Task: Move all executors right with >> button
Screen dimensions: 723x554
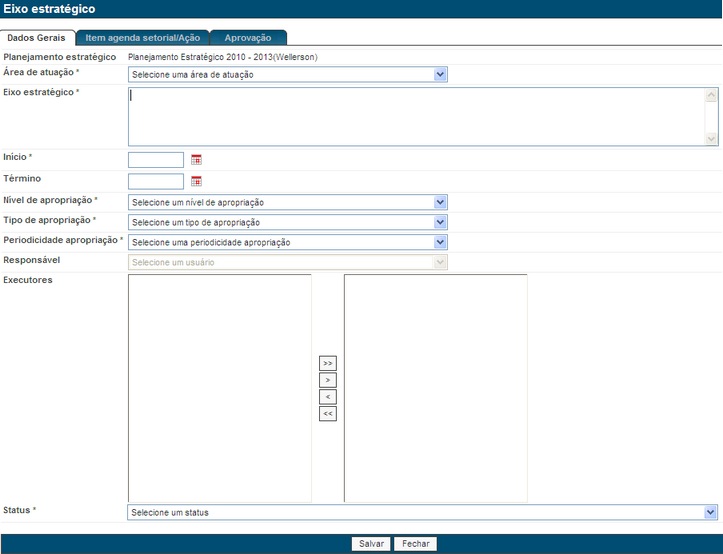Action: (328, 363)
